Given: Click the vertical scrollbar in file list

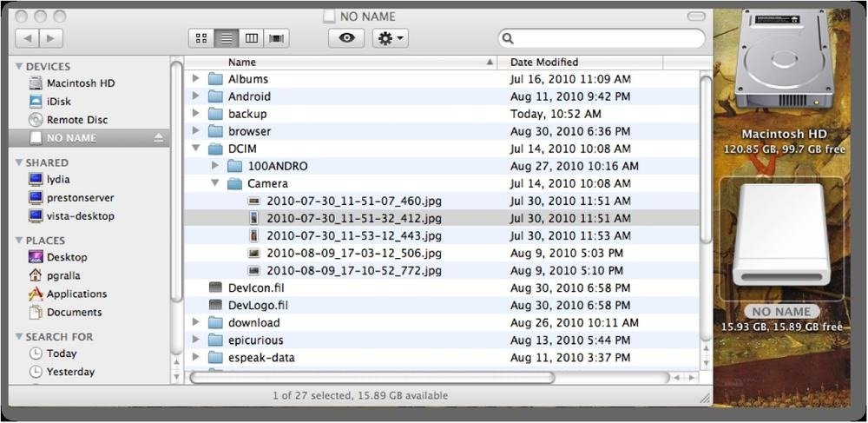Looking at the screenshot, I should pyautogui.click(x=706, y=160).
